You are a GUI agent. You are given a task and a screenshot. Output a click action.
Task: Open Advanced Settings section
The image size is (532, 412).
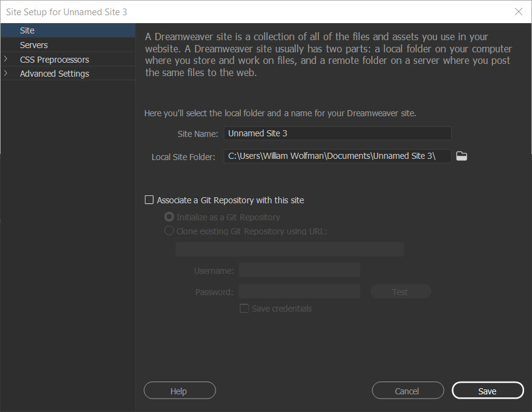point(54,74)
